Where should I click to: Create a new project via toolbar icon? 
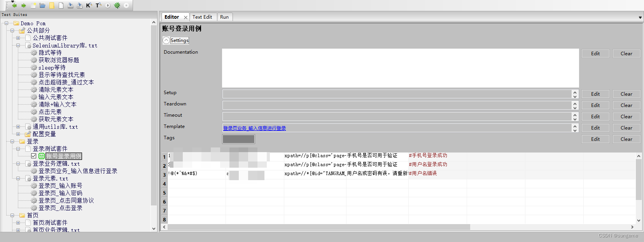click(33, 5)
